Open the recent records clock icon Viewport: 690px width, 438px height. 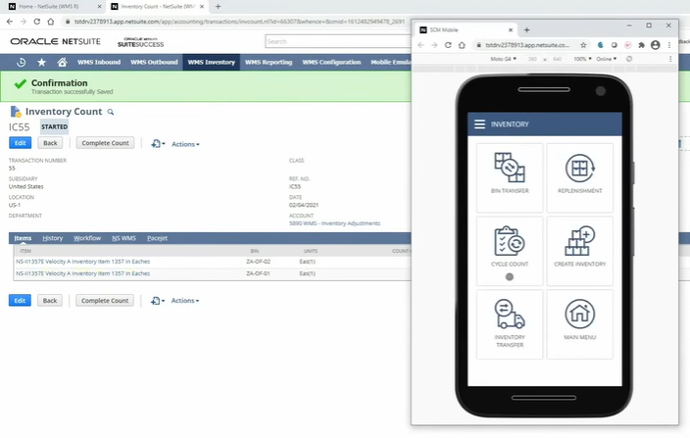click(x=21, y=62)
